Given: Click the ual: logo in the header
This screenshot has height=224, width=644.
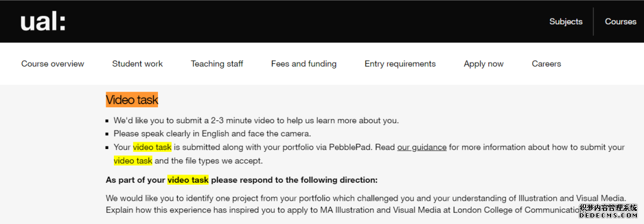Looking at the screenshot, I should coord(43,21).
